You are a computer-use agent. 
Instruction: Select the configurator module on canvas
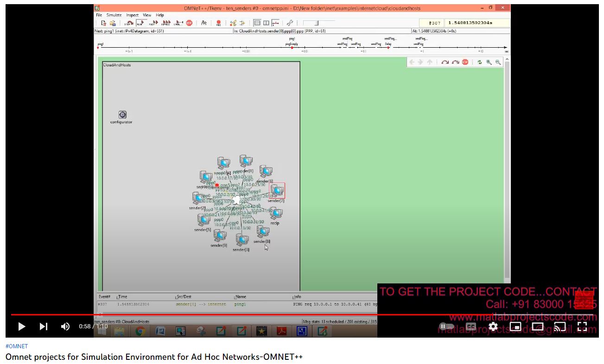[122, 115]
